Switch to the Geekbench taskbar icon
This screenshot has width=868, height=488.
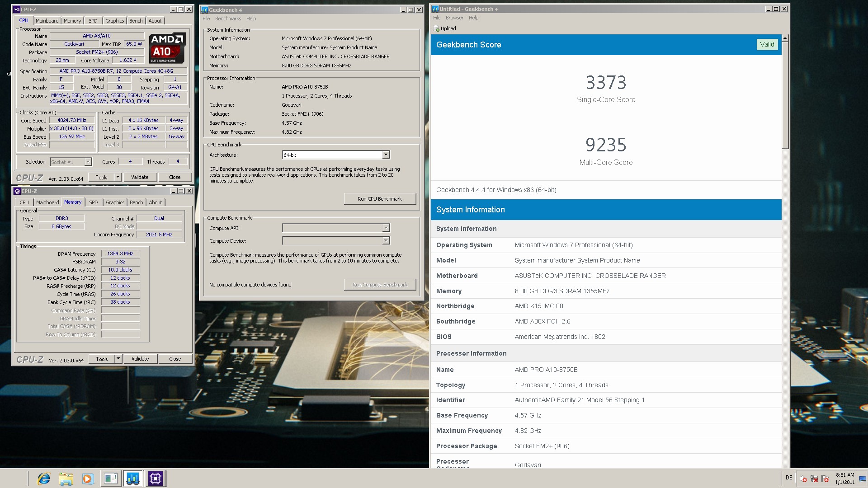coord(133,479)
